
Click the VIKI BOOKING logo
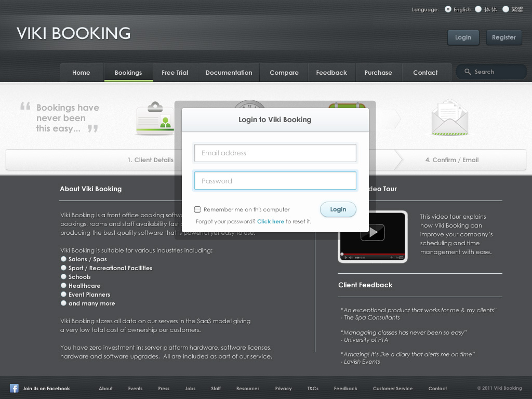coord(74,33)
